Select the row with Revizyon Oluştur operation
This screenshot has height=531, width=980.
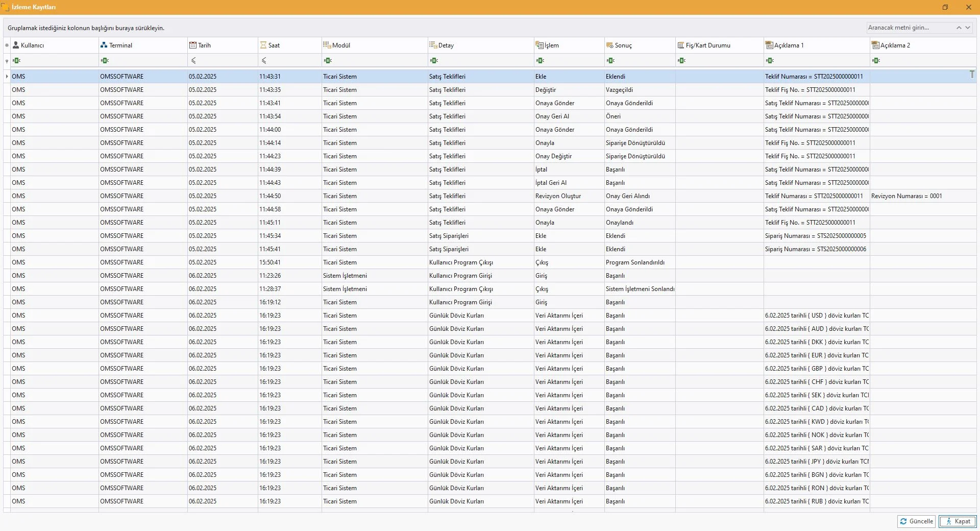pyautogui.click(x=558, y=196)
